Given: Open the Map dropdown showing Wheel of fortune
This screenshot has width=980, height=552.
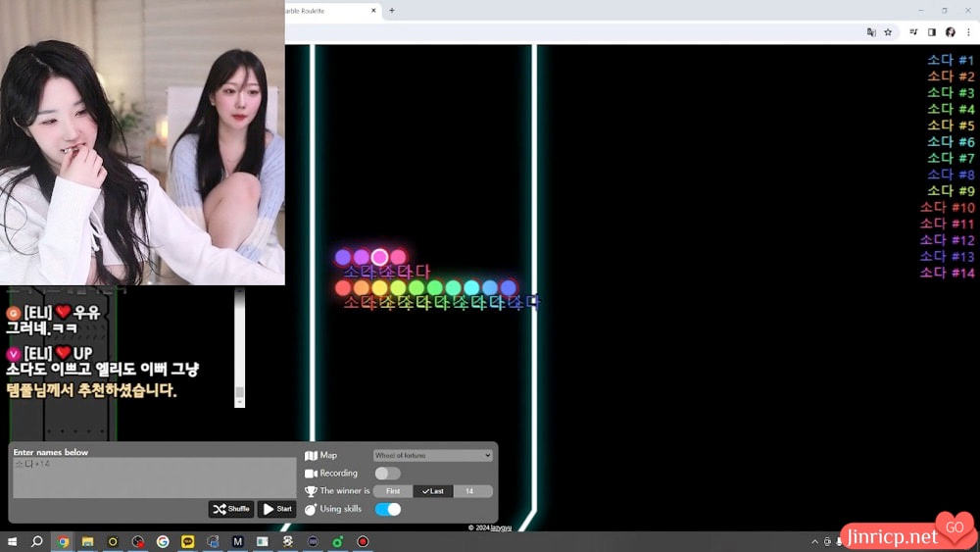Looking at the screenshot, I should (x=432, y=456).
